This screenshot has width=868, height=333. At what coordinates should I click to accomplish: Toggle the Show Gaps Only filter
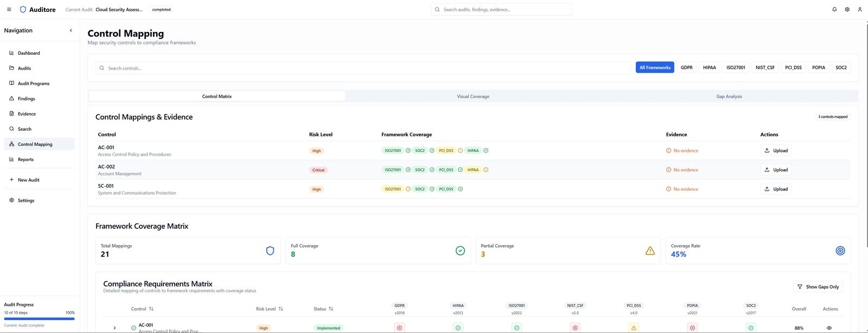[x=818, y=287]
